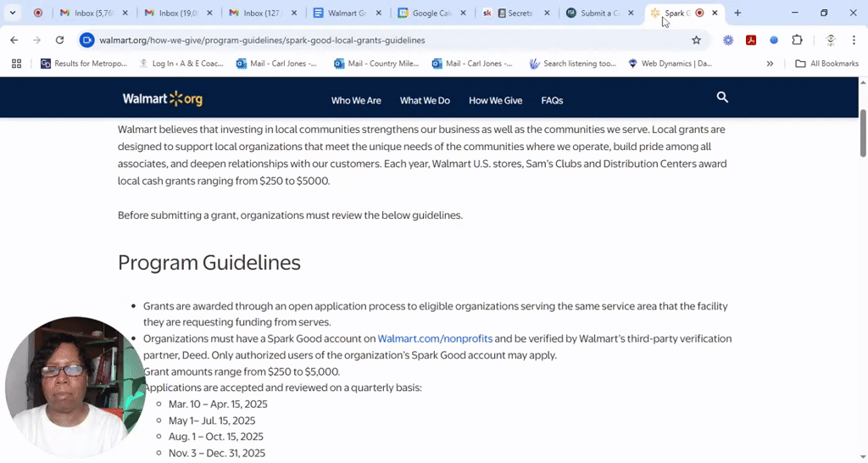Click the Nov. 3 – Dec. 31, 2025 date range
Viewport: 868px width, 463px height.
(x=217, y=453)
